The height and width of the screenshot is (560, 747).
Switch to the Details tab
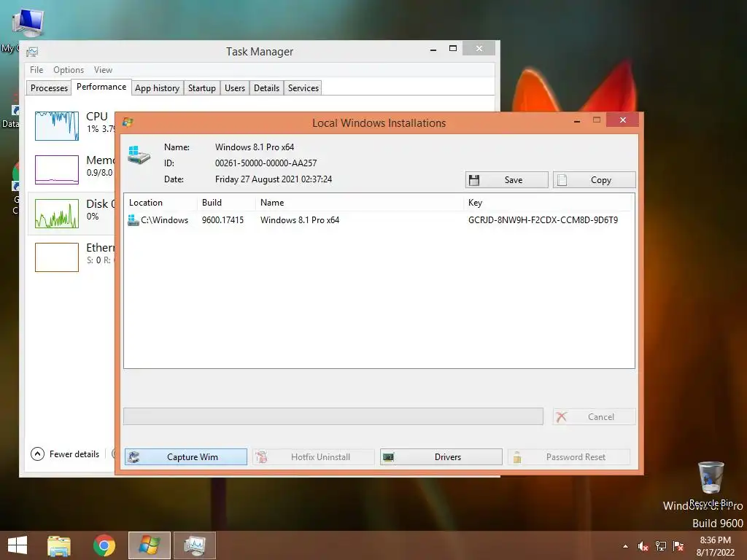click(266, 88)
